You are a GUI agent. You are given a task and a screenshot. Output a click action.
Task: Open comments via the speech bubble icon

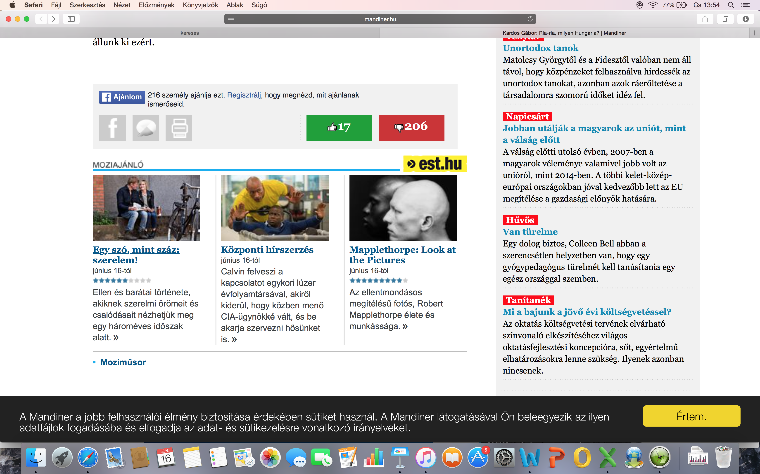pyautogui.click(x=145, y=128)
